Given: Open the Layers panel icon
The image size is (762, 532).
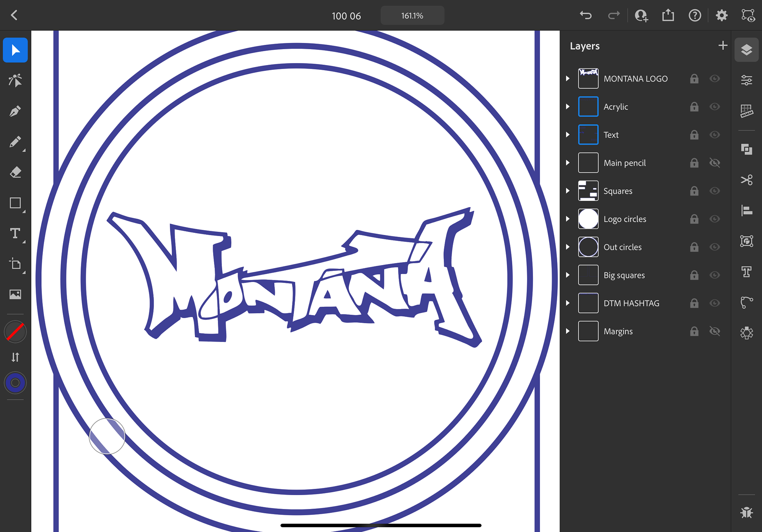Looking at the screenshot, I should point(747,50).
